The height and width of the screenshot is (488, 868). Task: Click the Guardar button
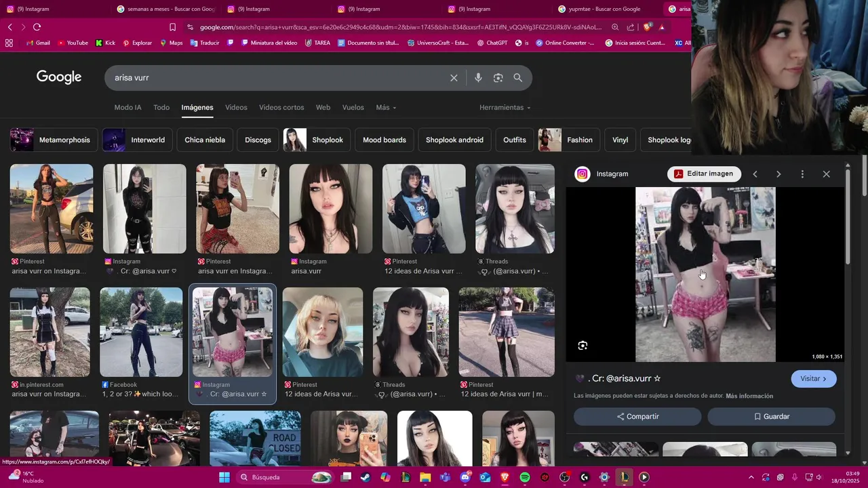tap(771, 417)
